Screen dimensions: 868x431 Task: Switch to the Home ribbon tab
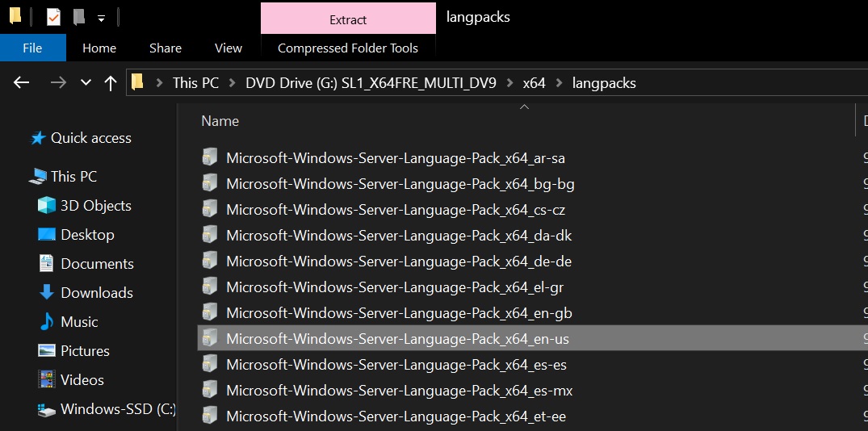point(99,48)
